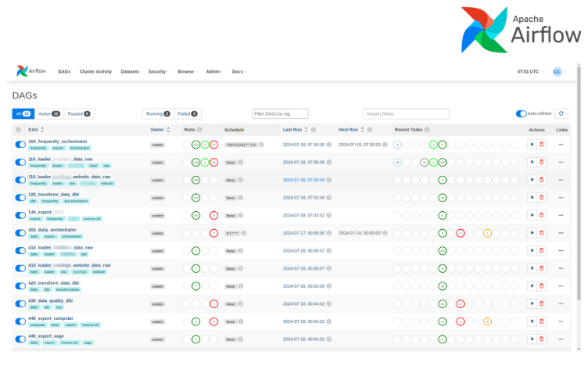Go to Cluster Activity page
Viewport: 588px width, 391px height.
[x=95, y=71]
